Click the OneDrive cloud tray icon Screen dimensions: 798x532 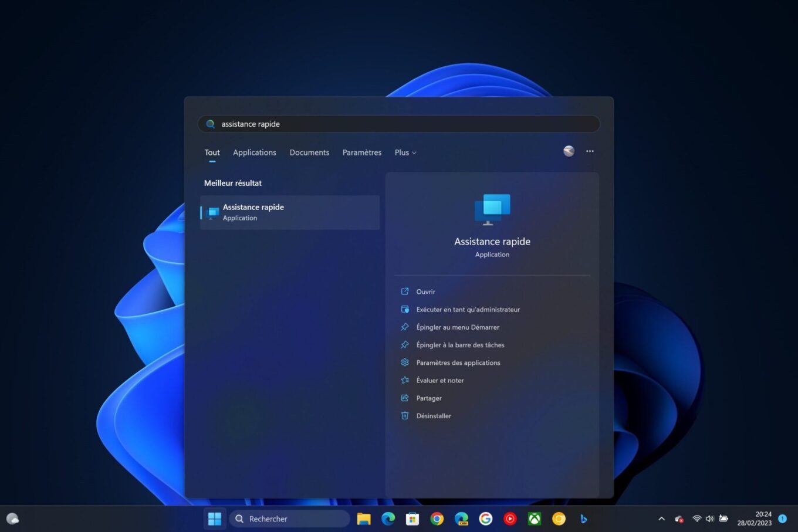(679, 519)
